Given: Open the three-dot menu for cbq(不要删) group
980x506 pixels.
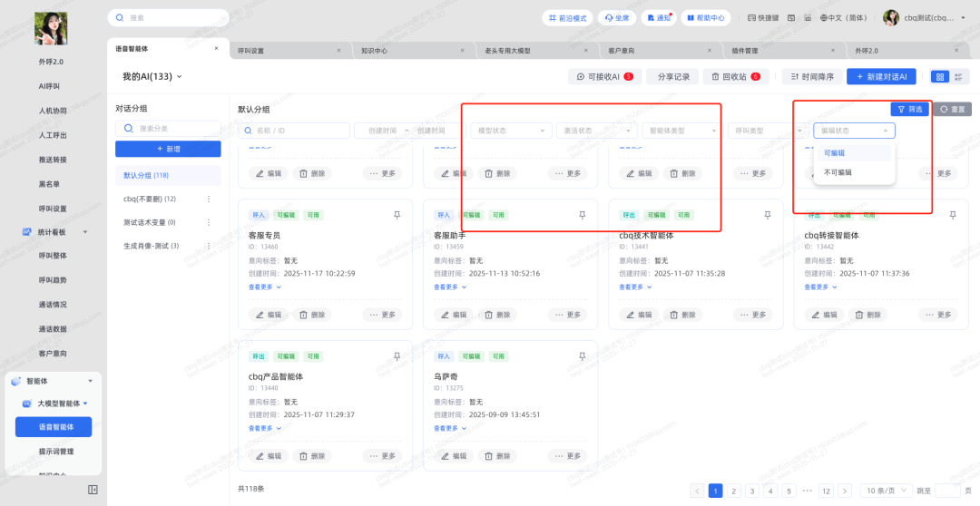Looking at the screenshot, I should coord(210,199).
